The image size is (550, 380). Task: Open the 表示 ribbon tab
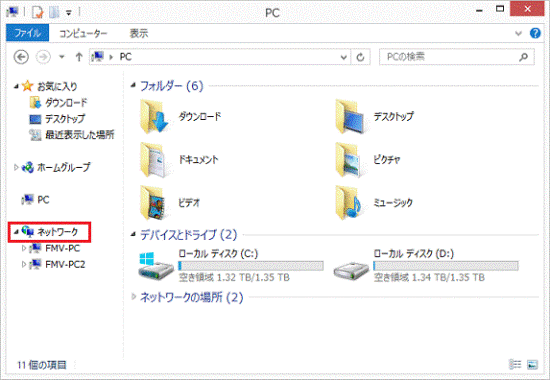tap(139, 33)
